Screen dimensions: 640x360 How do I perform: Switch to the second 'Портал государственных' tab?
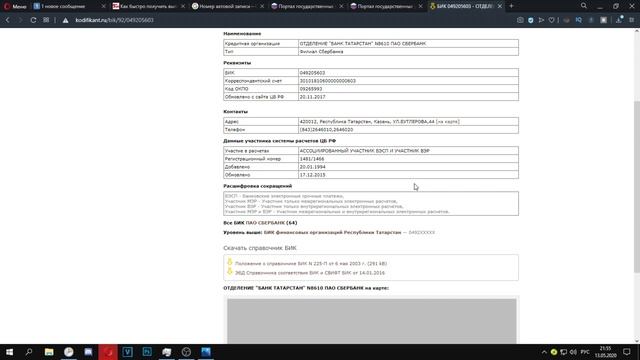385,6
